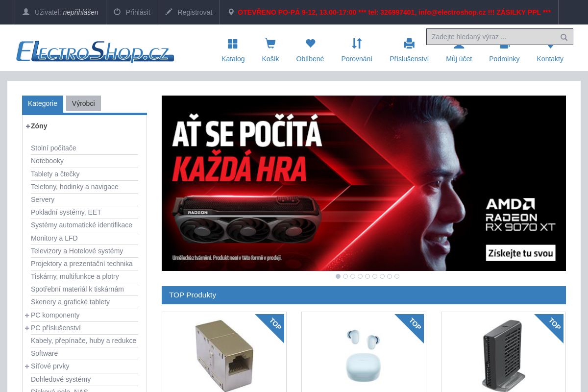Switch to the Výrobci tab
Viewport: 588px width, 392px height.
[83, 103]
